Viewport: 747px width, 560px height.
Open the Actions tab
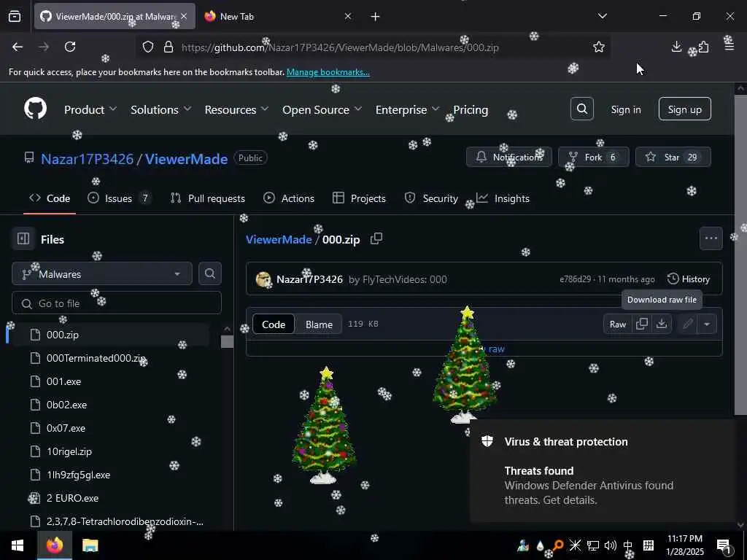tap(289, 198)
